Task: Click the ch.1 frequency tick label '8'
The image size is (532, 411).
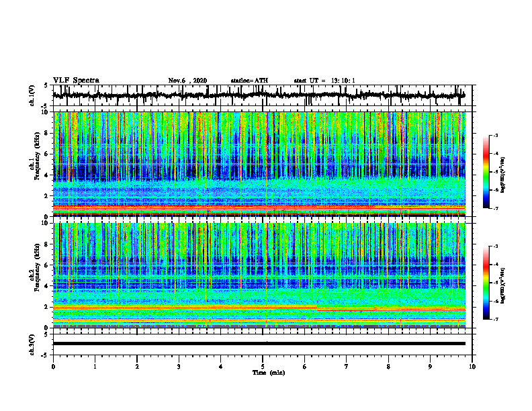Action: pos(47,133)
